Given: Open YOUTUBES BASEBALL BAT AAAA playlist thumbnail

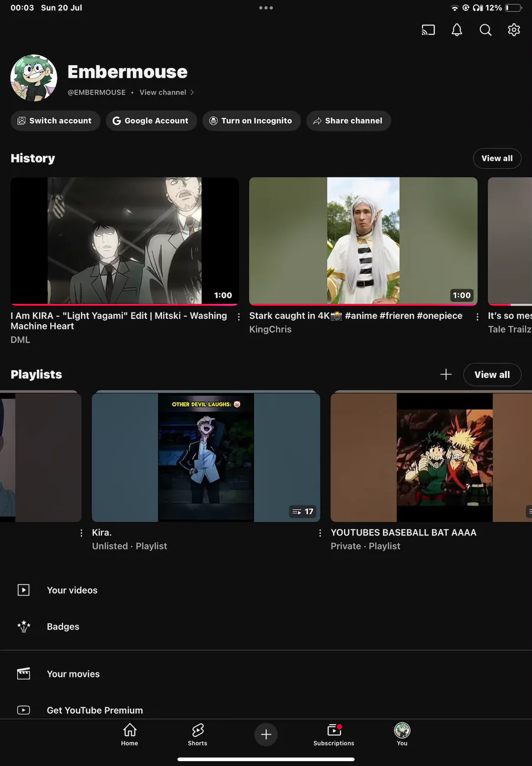Looking at the screenshot, I should coord(431,457).
